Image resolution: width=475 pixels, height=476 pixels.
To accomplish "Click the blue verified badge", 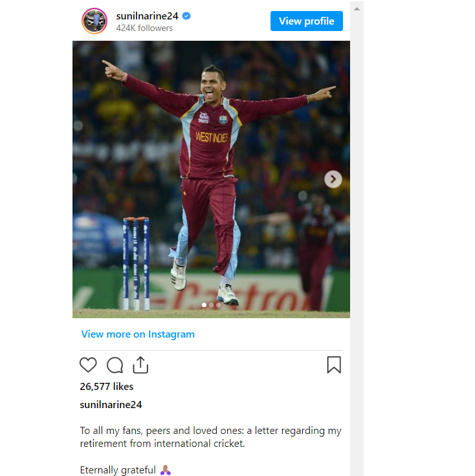I will tap(186, 16).
